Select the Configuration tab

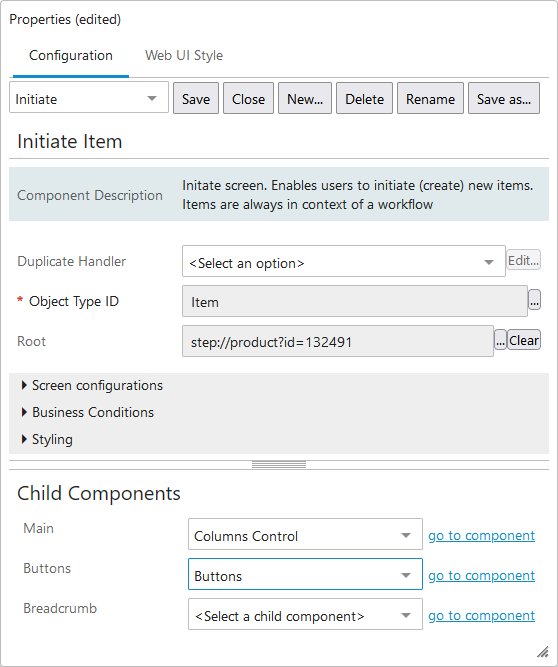tap(71, 55)
